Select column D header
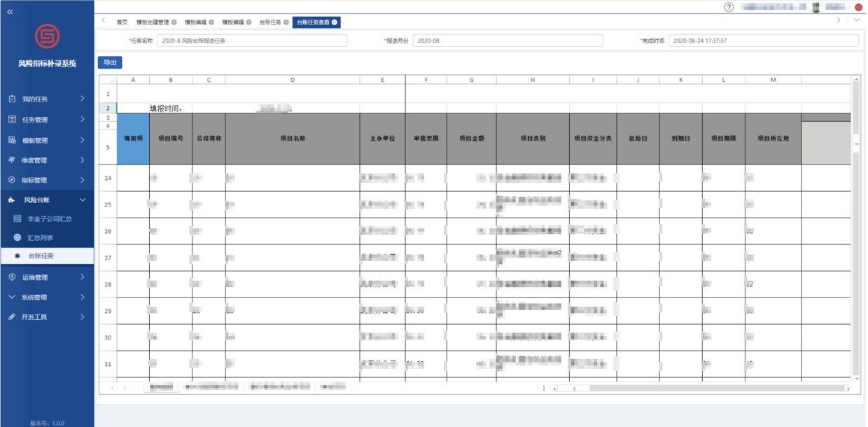This screenshot has width=868, height=427. coord(293,80)
